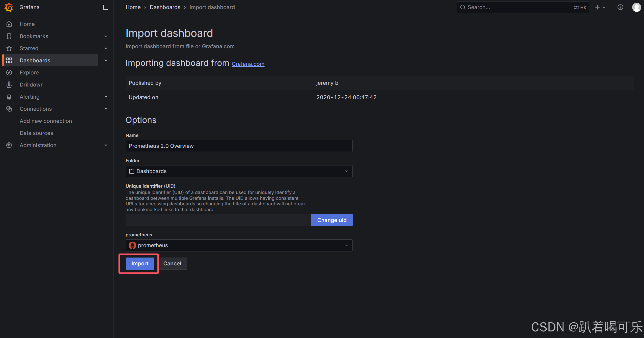
Task: Open Administration in the sidebar menu
Action: (x=38, y=145)
